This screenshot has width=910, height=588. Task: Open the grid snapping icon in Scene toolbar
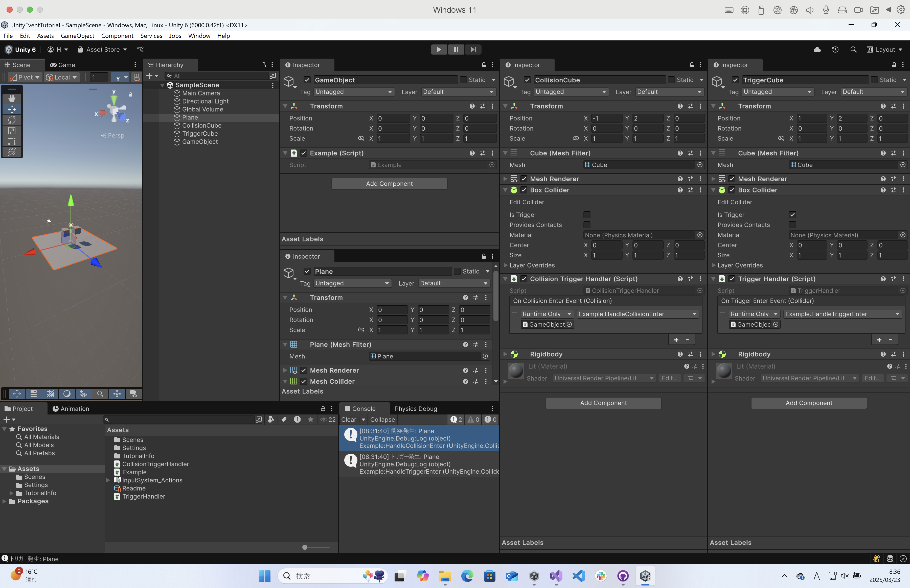[117, 77]
